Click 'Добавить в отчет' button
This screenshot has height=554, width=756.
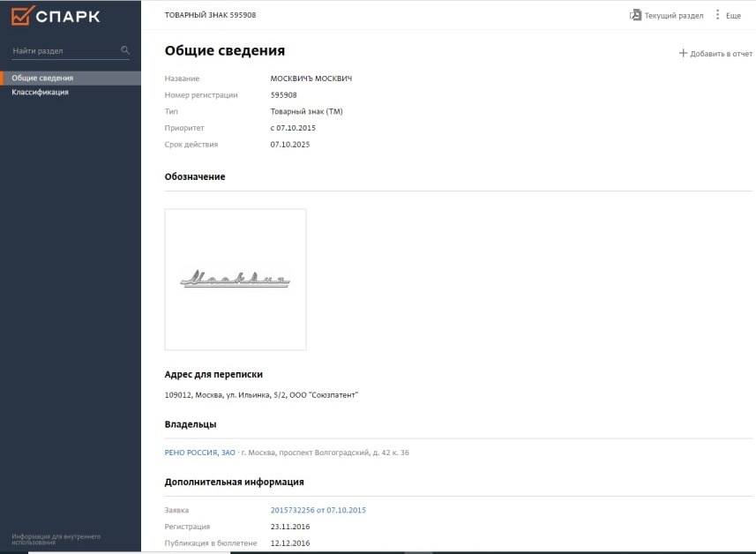(715, 54)
